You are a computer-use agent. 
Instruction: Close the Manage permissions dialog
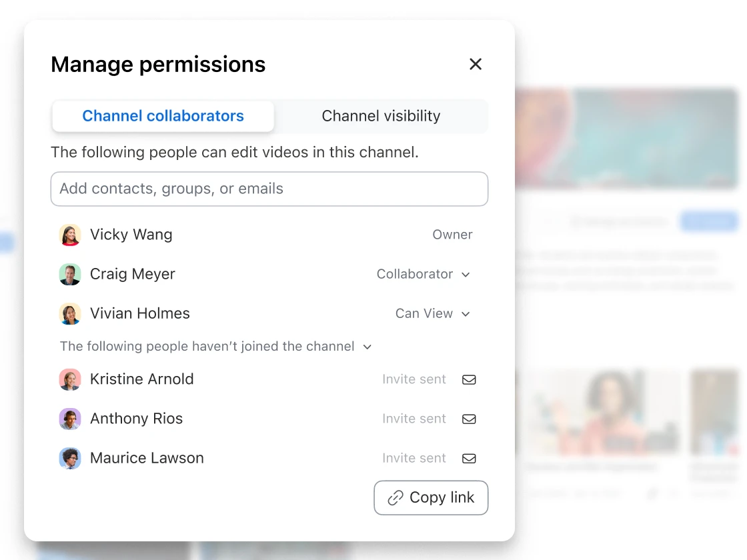[476, 64]
